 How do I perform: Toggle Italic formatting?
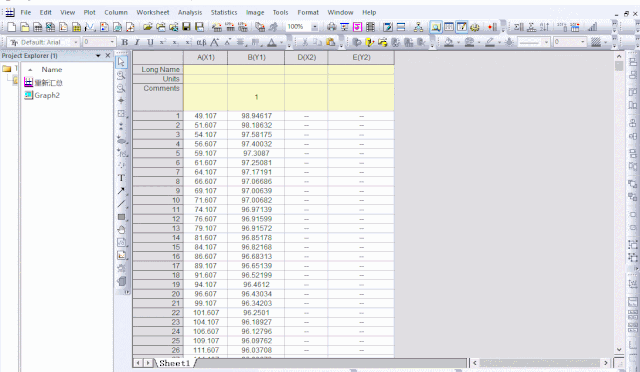(138, 42)
